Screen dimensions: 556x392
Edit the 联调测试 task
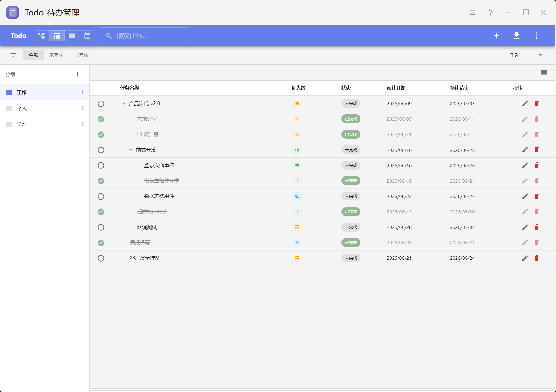[525, 227]
